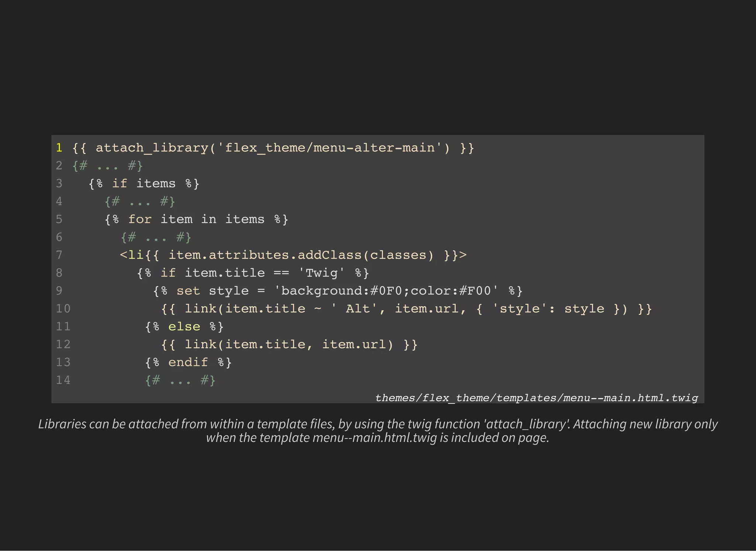Click the 'set style = background' line

point(338,291)
